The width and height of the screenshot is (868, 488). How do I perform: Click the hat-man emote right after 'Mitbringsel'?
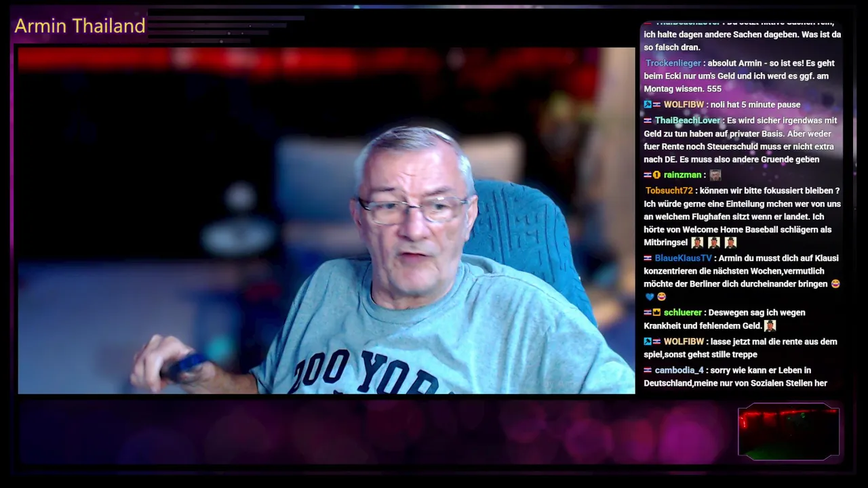[697, 243]
